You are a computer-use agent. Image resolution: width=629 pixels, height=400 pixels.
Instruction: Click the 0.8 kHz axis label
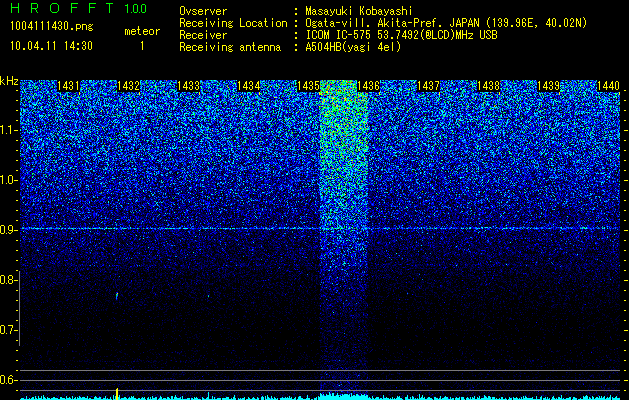[x=7, y=280]
